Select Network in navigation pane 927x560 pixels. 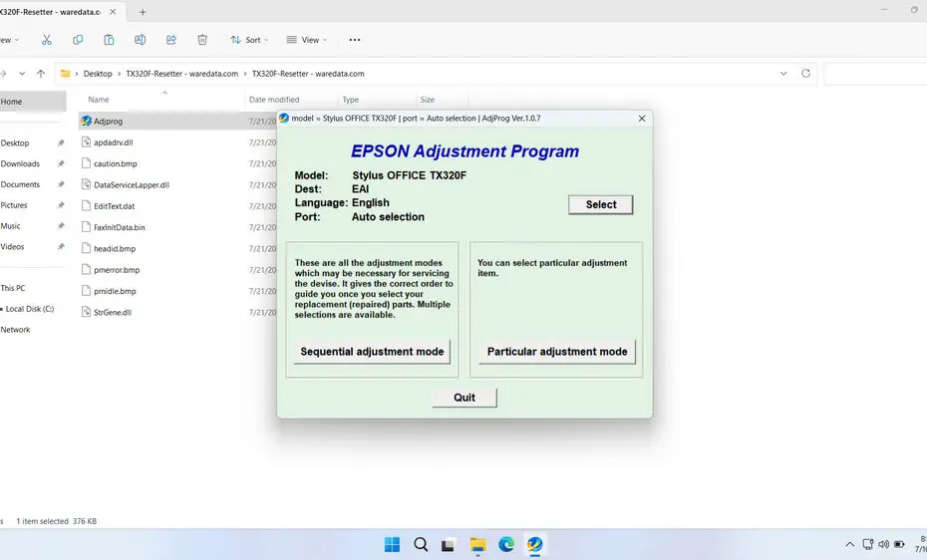click(15, 330)
